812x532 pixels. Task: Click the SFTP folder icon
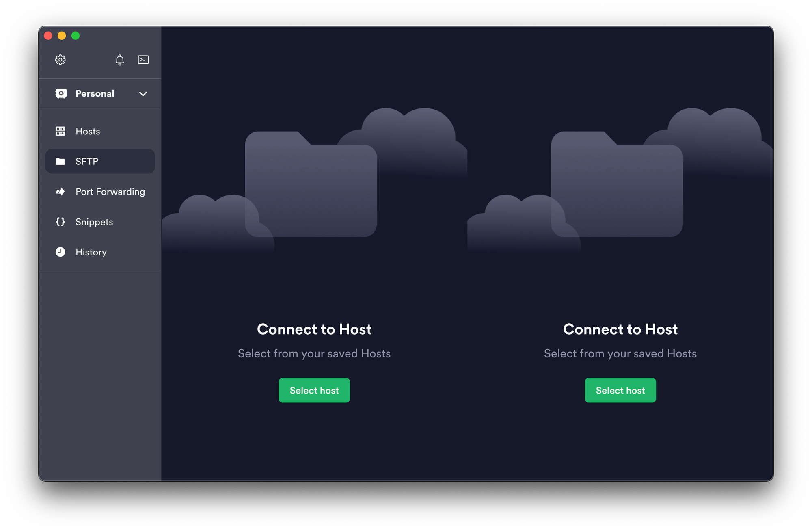pyautogui.click(x=60, y=162)
